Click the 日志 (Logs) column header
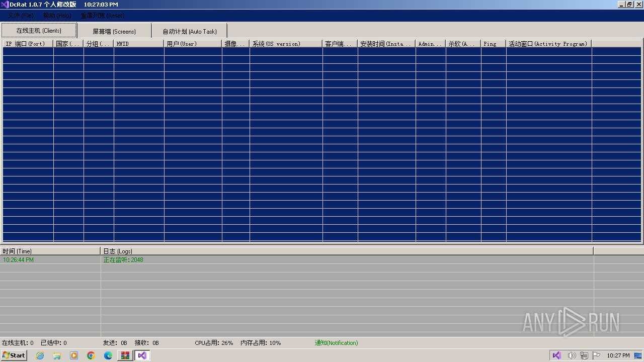 (x=347, y=251)
